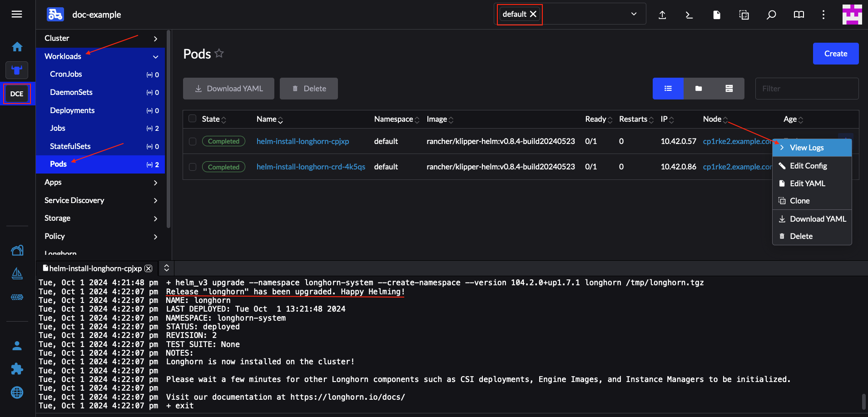Choose Edit YAML from context menu
Screen dimensions: 868x417
(807, 184)
